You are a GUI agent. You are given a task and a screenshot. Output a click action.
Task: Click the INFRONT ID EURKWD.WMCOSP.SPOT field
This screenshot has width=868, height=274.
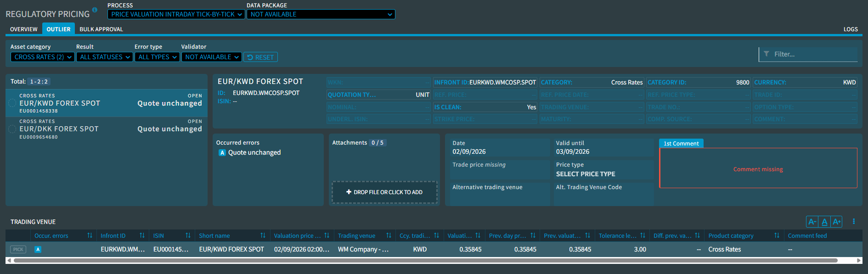point(485,82)
